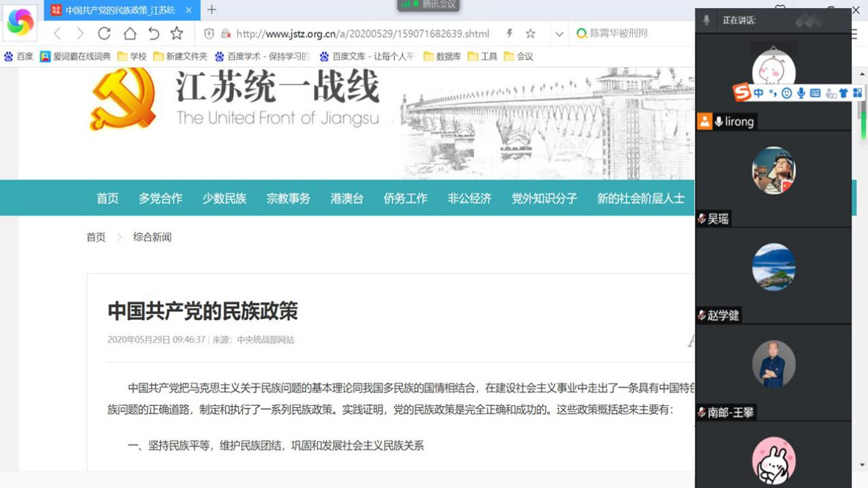Click the star icon inside the address bar
The height and width of the screenshot is (488, 868).
point(530,33)
